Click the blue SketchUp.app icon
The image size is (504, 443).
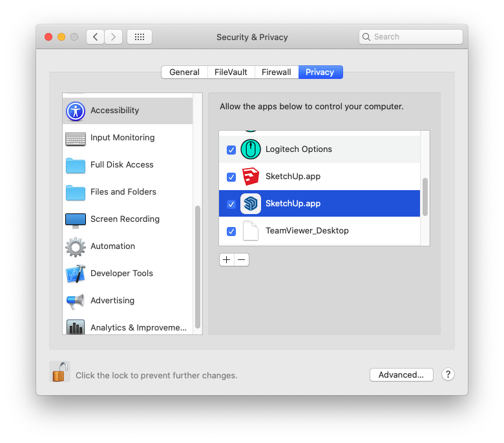pyautogui.click(x=251, y=204)
